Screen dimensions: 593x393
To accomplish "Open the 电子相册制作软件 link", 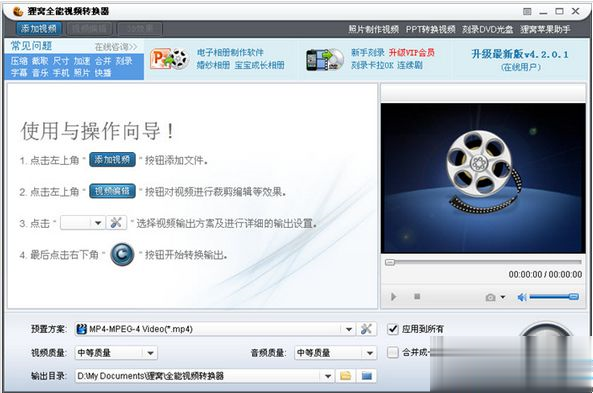I will coord(230,53).
